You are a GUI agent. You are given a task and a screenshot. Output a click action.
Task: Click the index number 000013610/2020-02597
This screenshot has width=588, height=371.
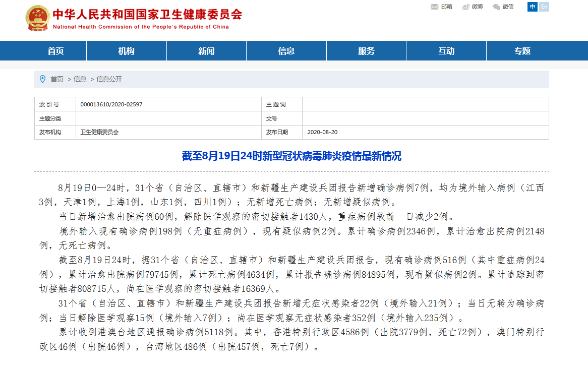pyautogui.click(x=111, y=104)
